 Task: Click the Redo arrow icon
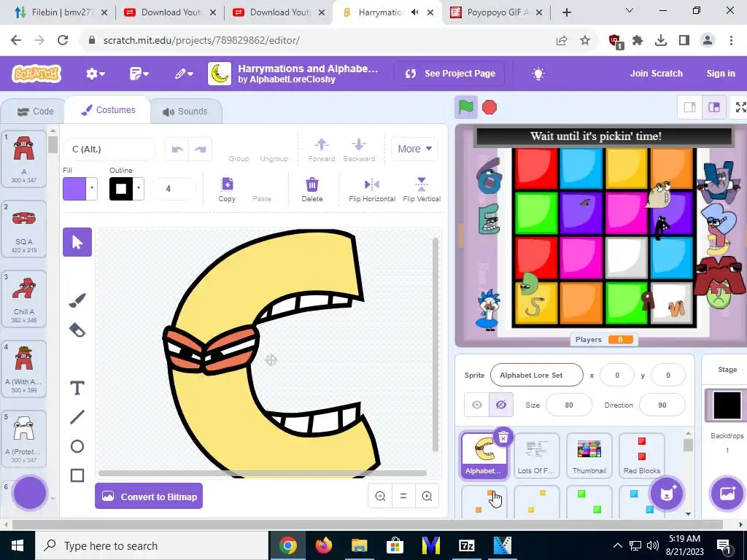[x=201, y=149]
